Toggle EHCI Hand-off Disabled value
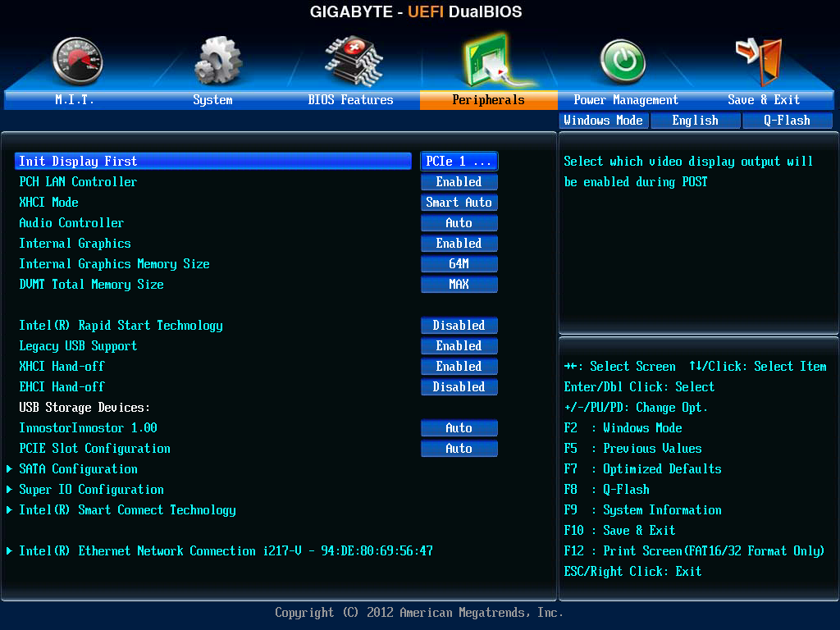Image resolution: width=840 pixels, height=630 pixels. (x=459, y=387)
